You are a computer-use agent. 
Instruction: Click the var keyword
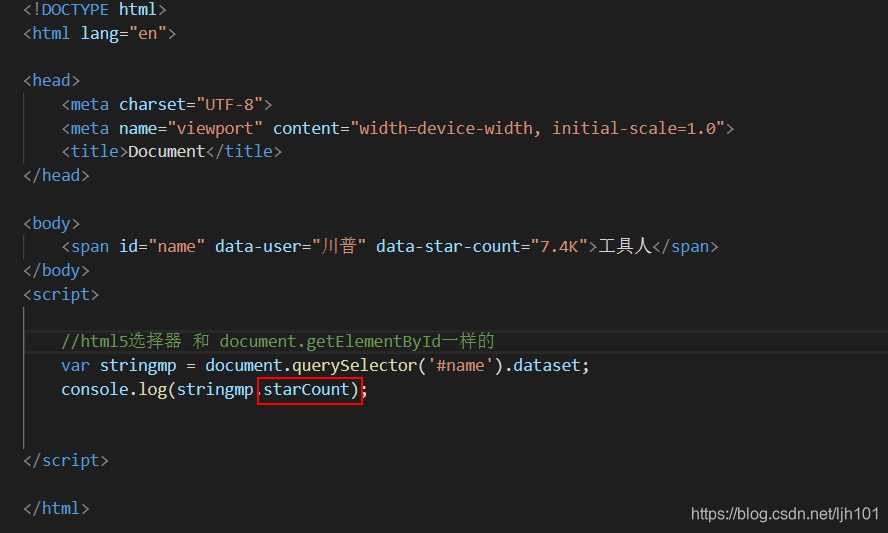tap(75, 366)
